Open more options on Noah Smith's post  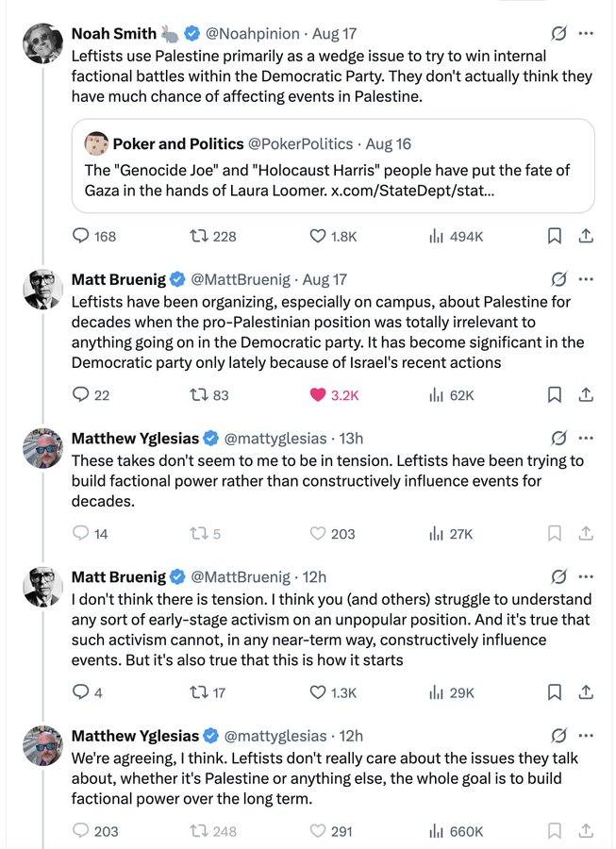[x=586, y=34]
